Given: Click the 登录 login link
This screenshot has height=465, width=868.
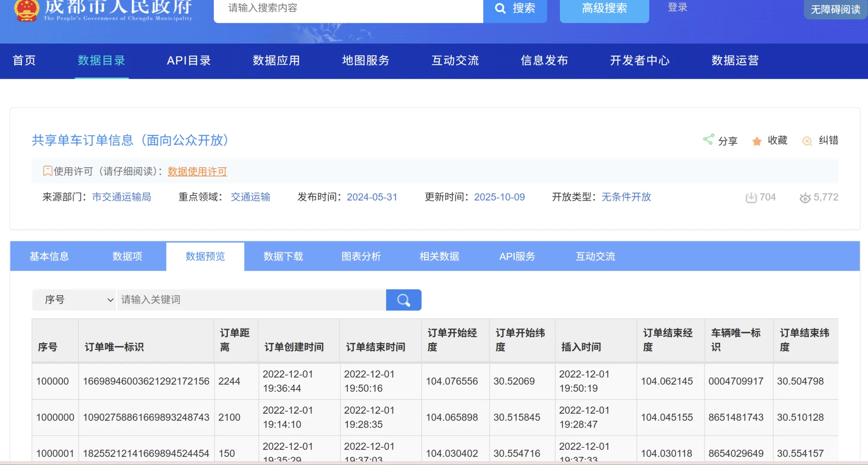Looking at the screenshot, I should 677,7.
